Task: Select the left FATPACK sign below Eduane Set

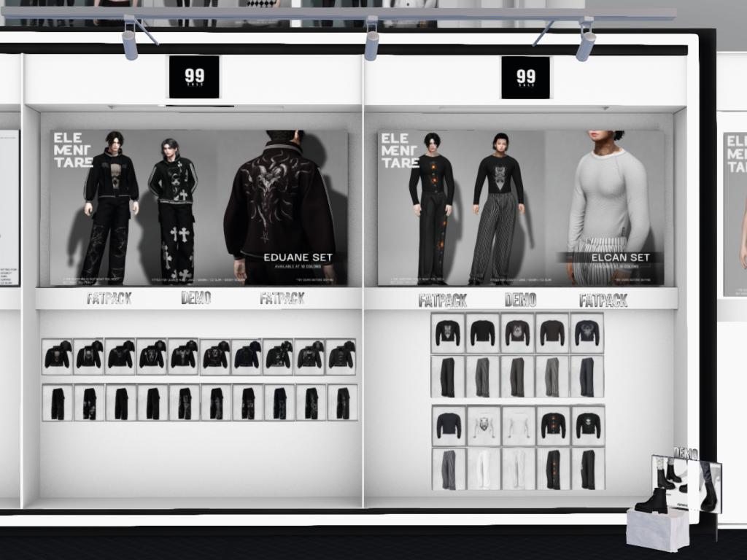Action: pyautogui.click(x=109, y=298)
